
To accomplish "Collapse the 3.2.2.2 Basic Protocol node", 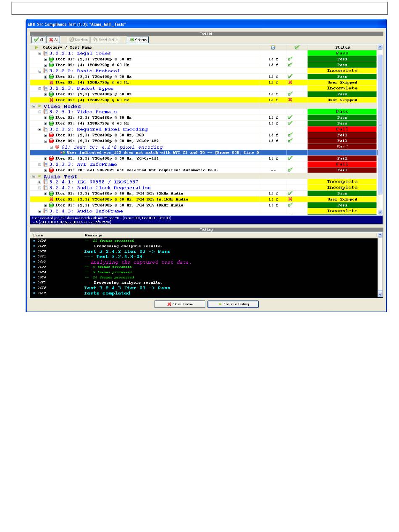I will 40,71.
